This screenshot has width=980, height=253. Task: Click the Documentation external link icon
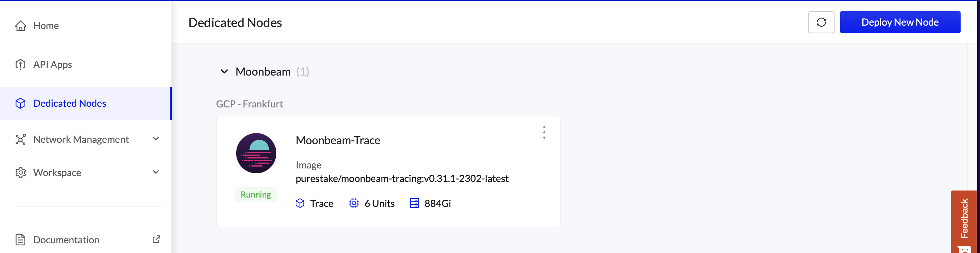click(x=157, y=239)
